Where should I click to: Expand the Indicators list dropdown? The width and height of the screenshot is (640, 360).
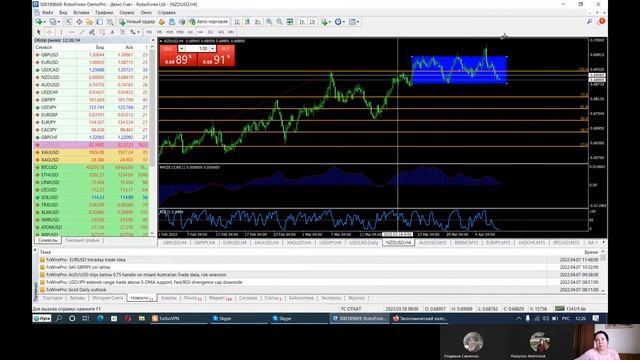329,22
